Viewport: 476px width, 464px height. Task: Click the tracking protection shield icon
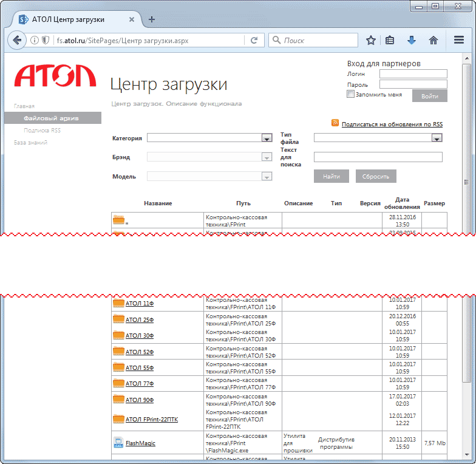tap(46, 40)
